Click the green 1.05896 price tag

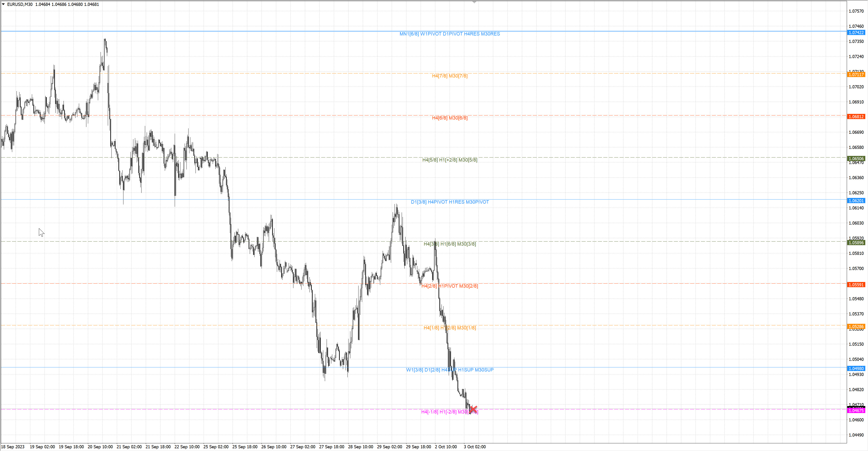856,243
